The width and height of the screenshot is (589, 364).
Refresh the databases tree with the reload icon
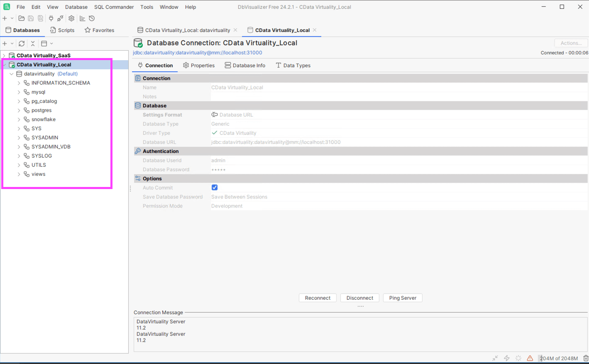click(22, 44)
